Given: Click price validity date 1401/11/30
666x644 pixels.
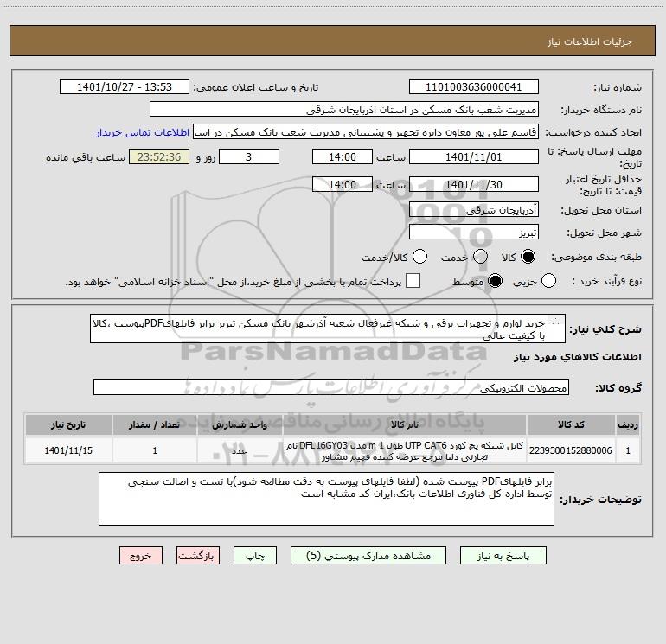Looking at the screenshot, I should (474, 184).
